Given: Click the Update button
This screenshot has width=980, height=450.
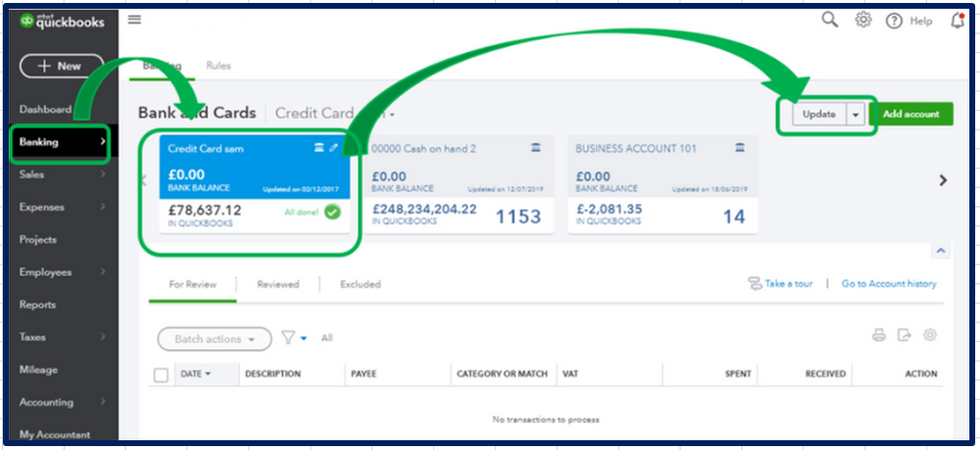Looking at the screenshot, I should tap(819, 115).
